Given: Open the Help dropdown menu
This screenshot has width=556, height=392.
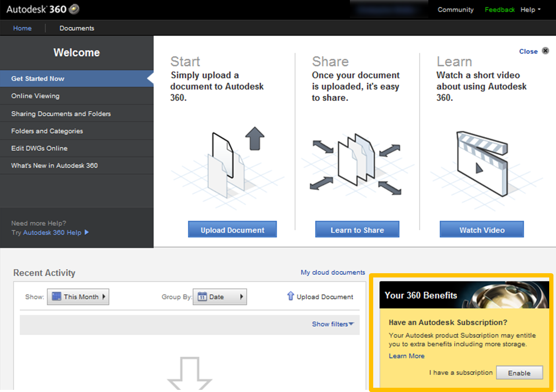Looking at the screenshot, I should tap(531, 10).
